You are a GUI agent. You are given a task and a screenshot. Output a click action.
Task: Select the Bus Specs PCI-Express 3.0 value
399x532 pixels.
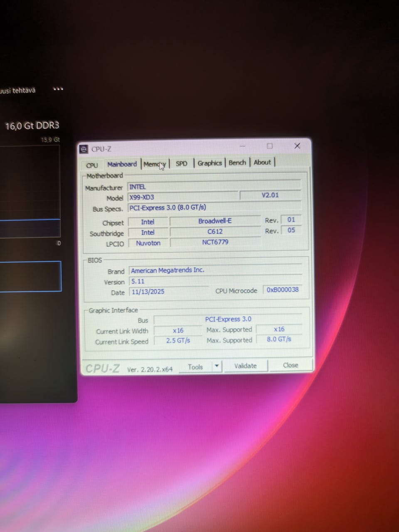click(x=214, y=207)
